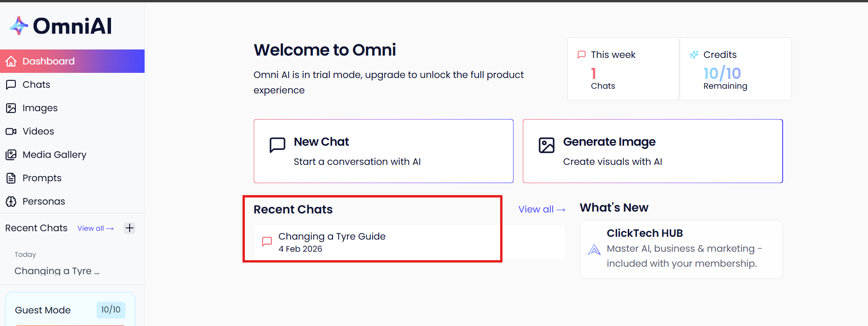Open the Chats menu item

[x=36, y=85]
